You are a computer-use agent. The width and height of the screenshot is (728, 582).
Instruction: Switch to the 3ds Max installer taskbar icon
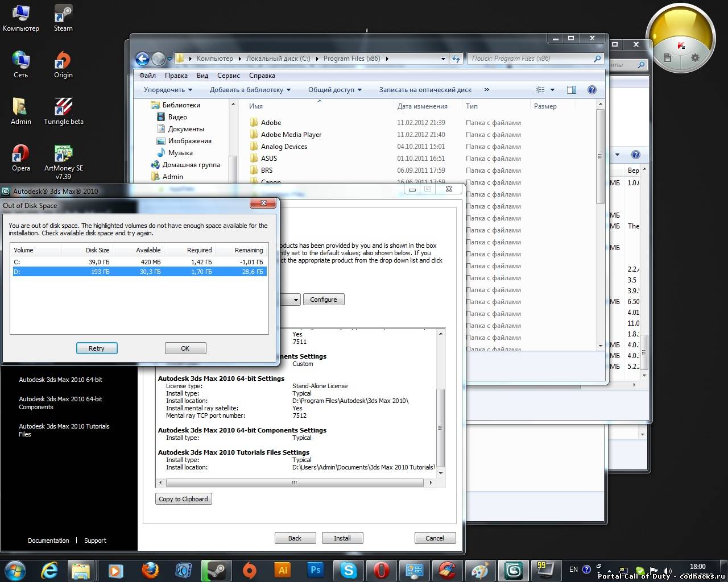pos(513,570)
